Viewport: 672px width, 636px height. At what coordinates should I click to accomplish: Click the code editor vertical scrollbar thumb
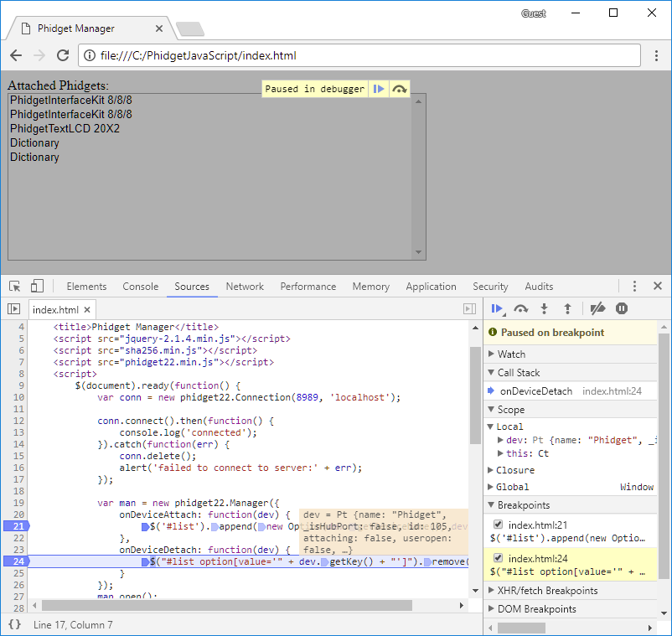coord(475,396)
